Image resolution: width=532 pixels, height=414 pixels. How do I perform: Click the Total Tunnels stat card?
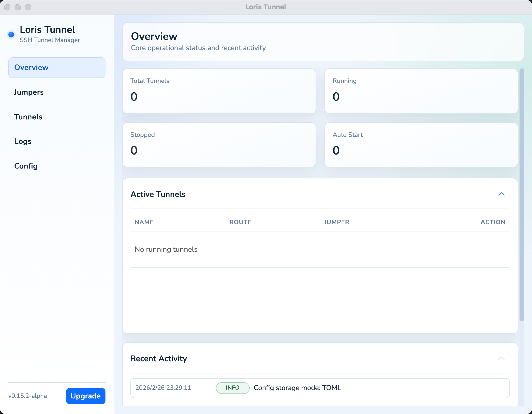pyautogui.click(x=219, y=91)
